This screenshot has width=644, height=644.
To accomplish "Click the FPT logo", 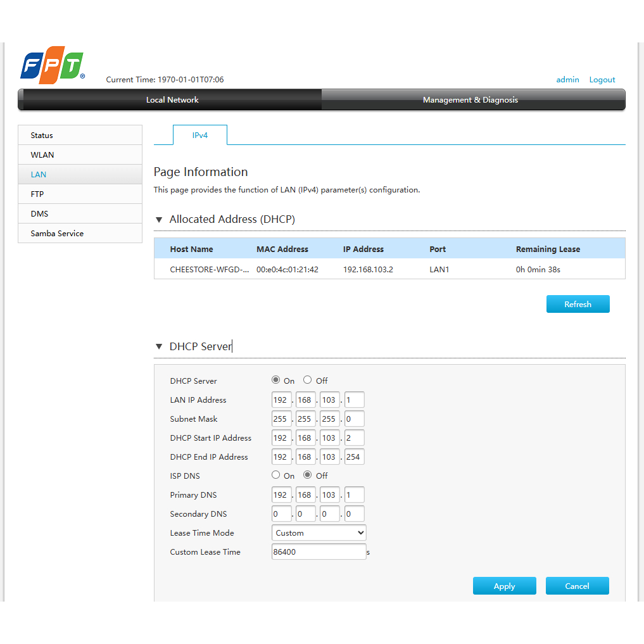I will point(52,65).
